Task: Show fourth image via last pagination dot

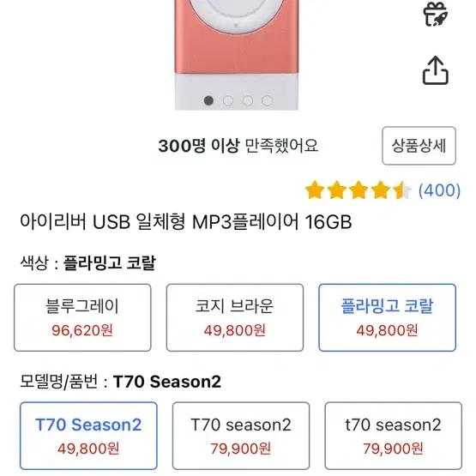Action: 267,100
